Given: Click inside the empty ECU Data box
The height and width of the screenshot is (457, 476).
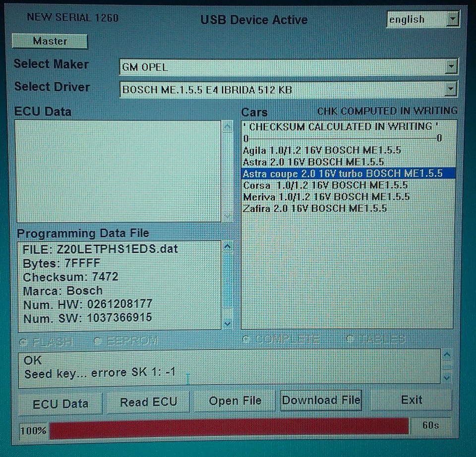Looking at the screenshot, I should click(119, 171).
